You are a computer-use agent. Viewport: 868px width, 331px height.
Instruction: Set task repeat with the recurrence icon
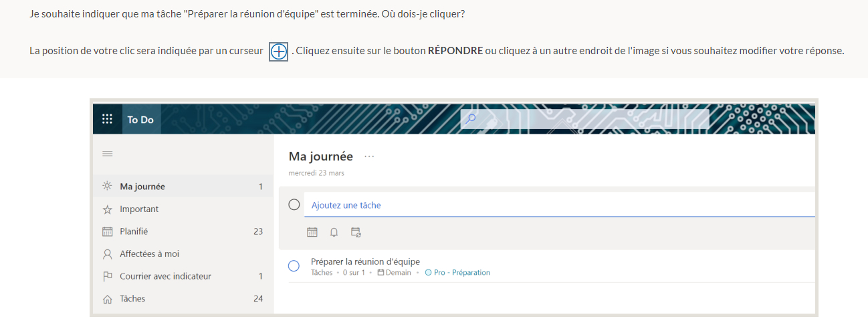click(356, 232)
